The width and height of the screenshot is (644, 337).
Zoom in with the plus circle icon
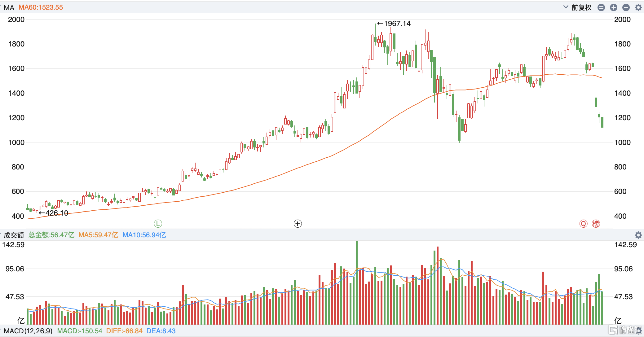pos(614,7)
